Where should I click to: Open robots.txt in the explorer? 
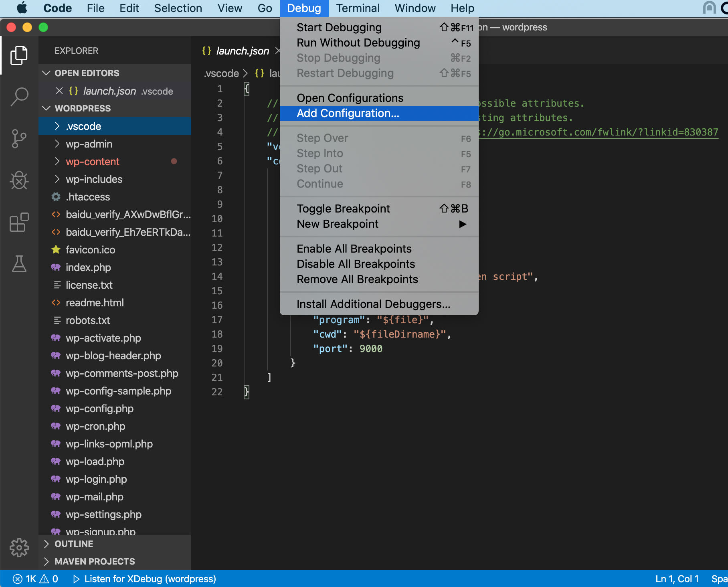(x=115, y=320)
